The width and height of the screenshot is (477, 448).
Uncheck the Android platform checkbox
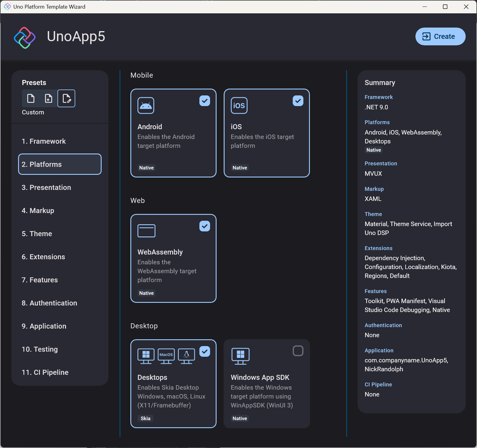pos(205,101)
